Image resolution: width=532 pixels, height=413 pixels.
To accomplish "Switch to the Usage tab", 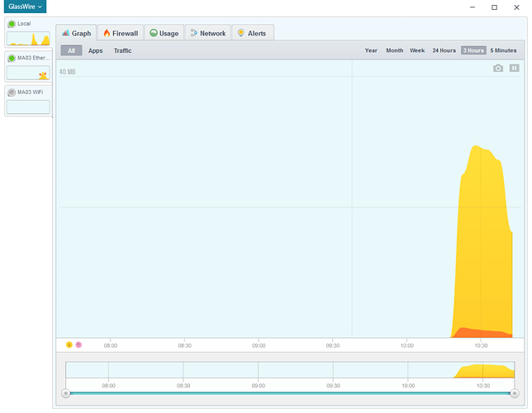I will coord(164,33).
